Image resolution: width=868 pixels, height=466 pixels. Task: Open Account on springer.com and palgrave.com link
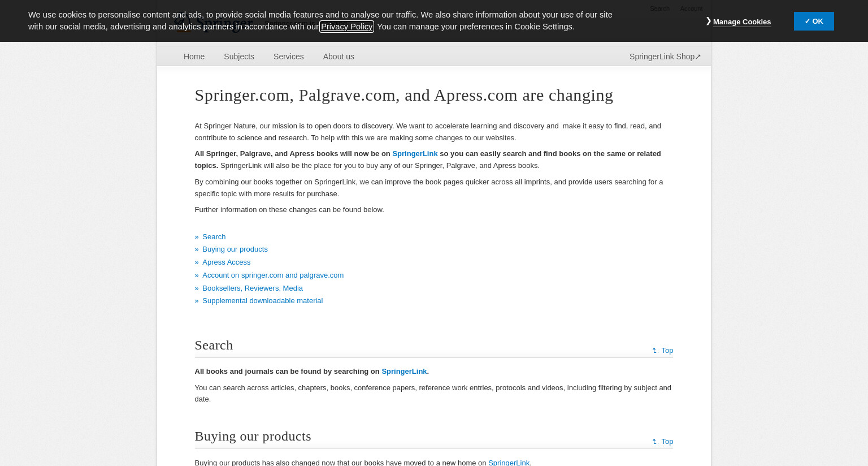273,275
